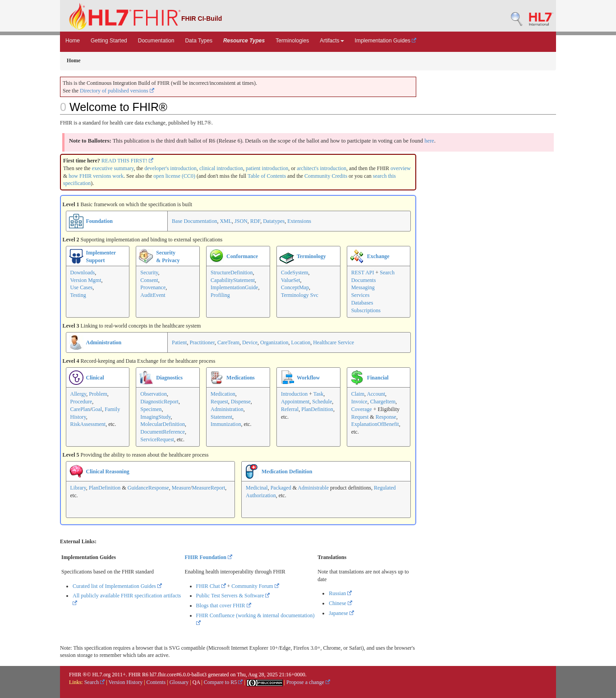The image size is (616, 698).
Task: Click the HL7 FHIR flame logo
Action: [x=124, y=17]
